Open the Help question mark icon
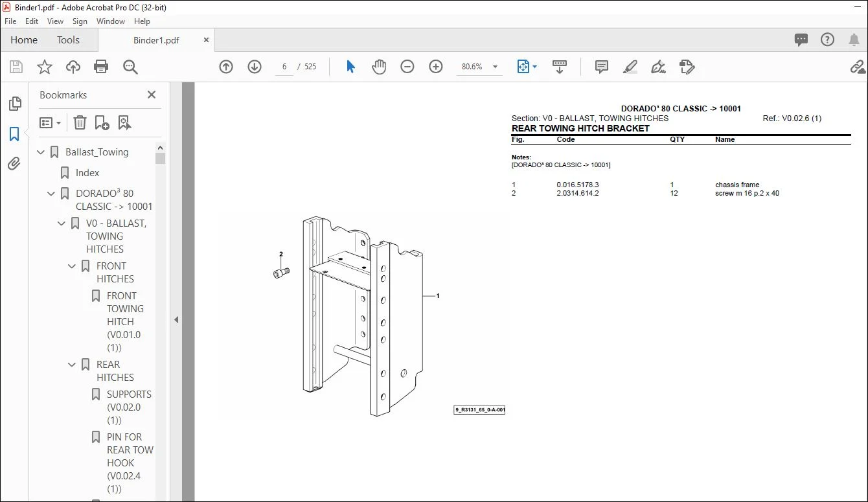 [827, 40]
